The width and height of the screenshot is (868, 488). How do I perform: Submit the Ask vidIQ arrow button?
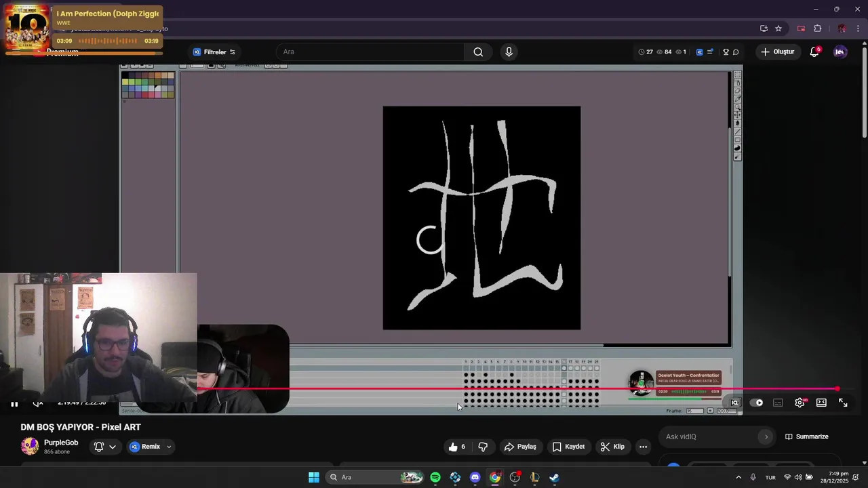pos(766,436)
